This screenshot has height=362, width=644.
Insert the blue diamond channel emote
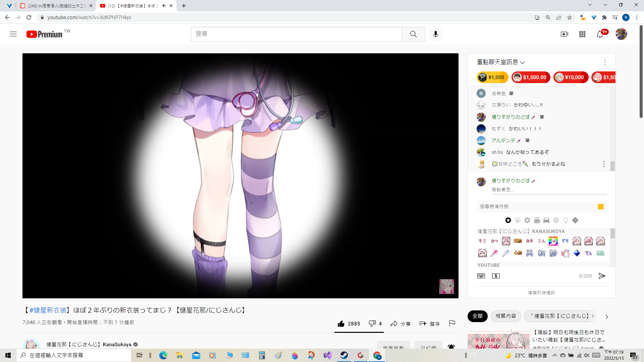tap(577, 253)
